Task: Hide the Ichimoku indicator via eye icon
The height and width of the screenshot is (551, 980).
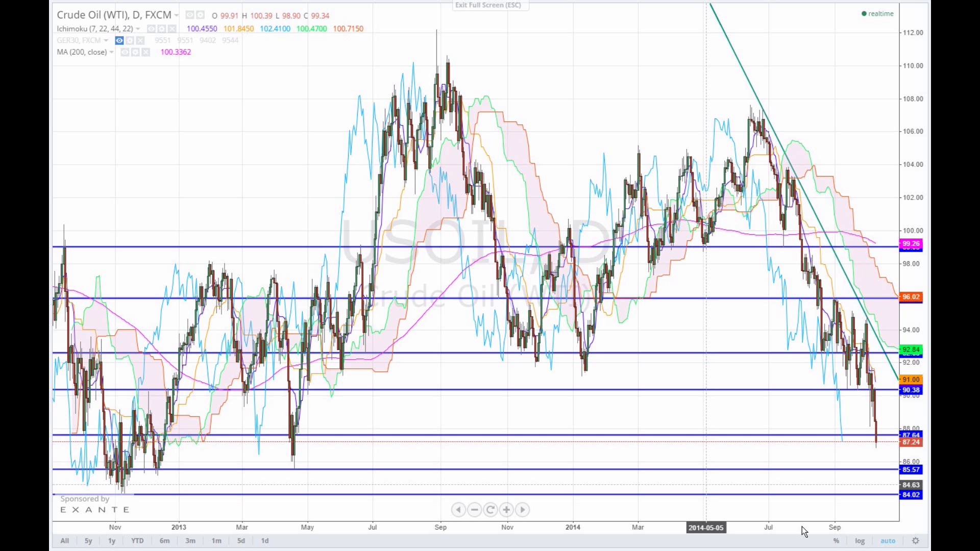Action: click(x=151, y=29)
